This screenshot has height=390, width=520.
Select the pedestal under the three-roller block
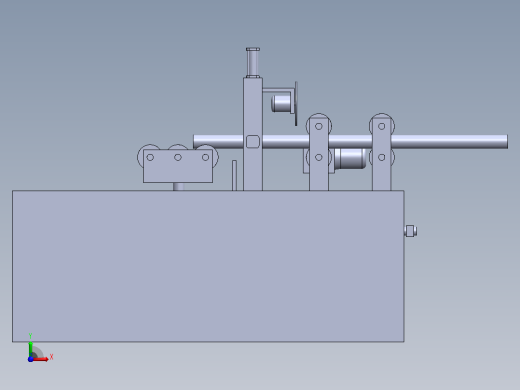coord(178,186)
